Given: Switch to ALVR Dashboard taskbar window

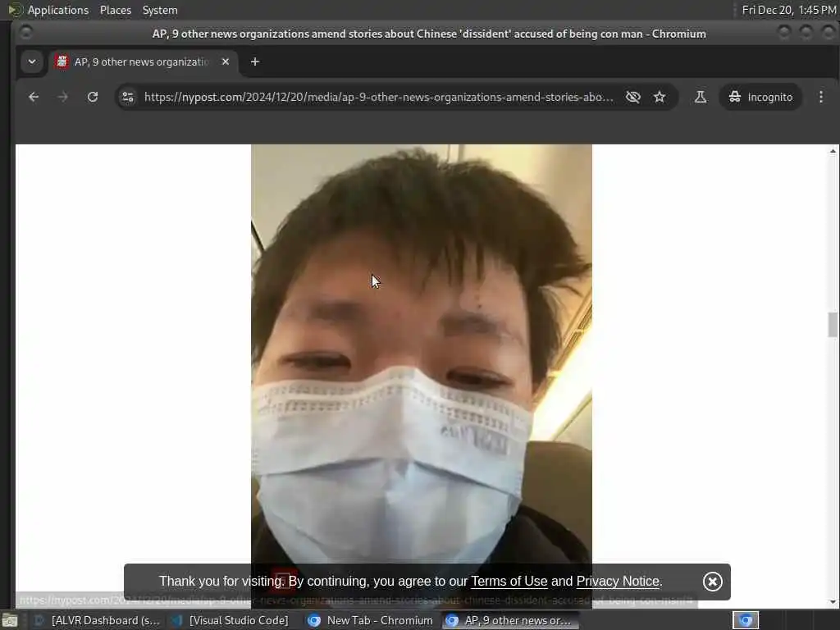Looking at the screenshot, I should coord(98,620).
